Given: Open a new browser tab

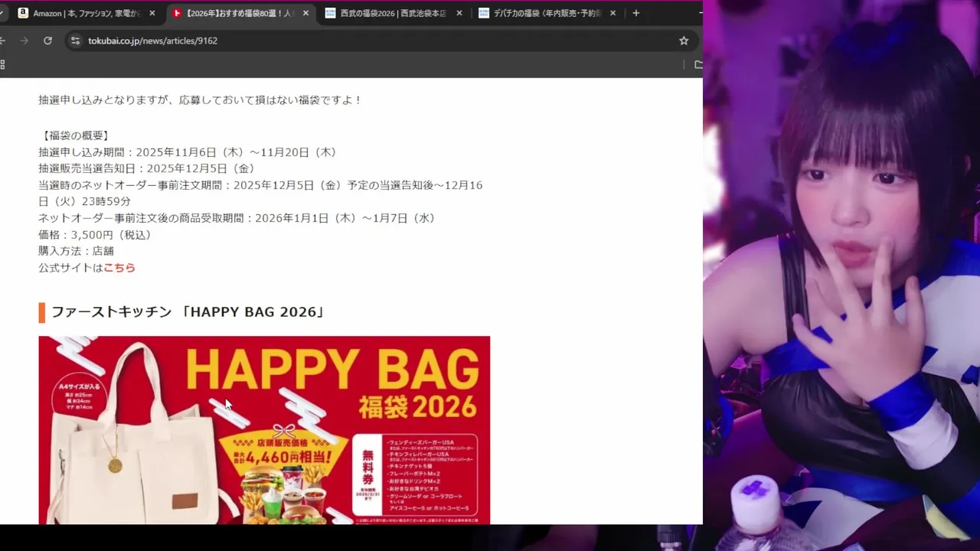Looking at the screenshot, I should 635,13.
